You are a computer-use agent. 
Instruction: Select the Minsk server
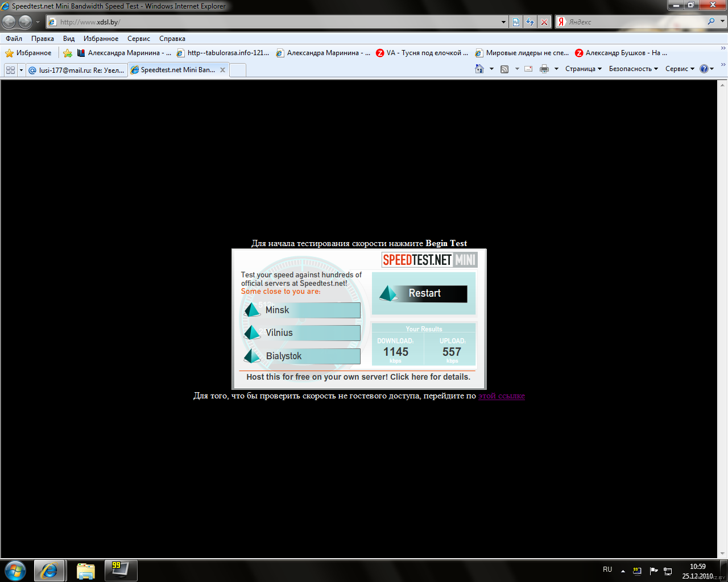click(x=302, y=310)
